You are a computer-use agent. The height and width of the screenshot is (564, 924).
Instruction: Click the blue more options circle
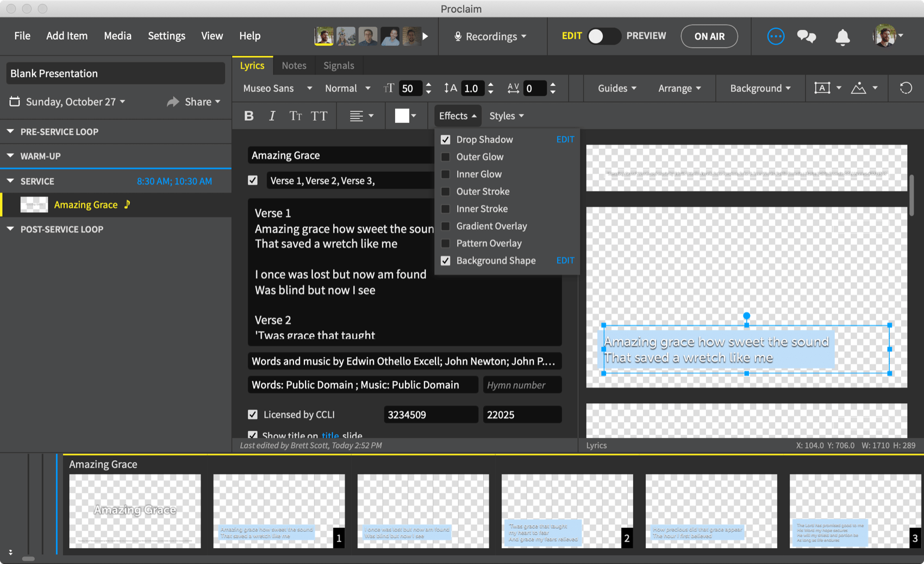click(775, 36)
